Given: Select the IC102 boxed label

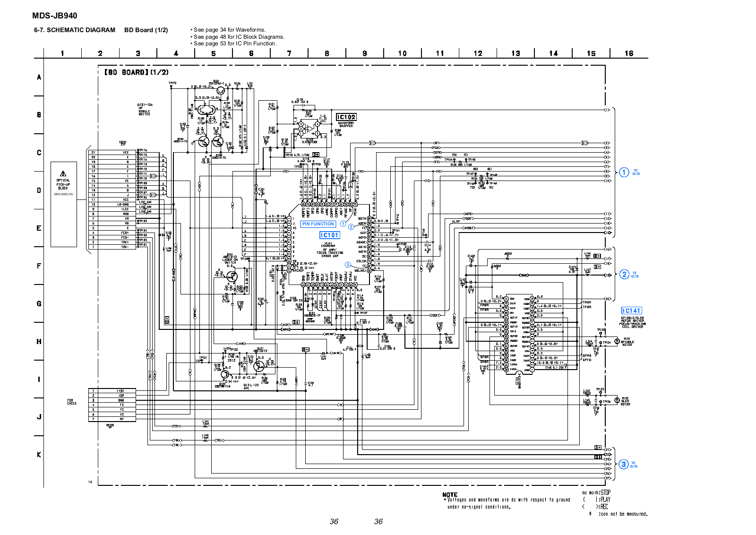Looking at the screenshot, I should pyautogui.click(x=346, y=117).
